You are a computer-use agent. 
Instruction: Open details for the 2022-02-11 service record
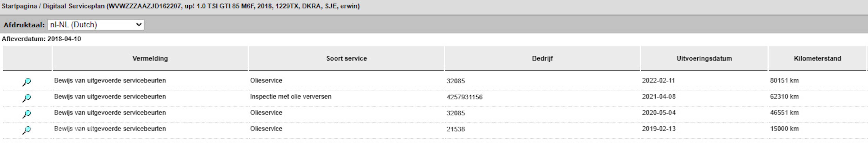click(27, 82)
